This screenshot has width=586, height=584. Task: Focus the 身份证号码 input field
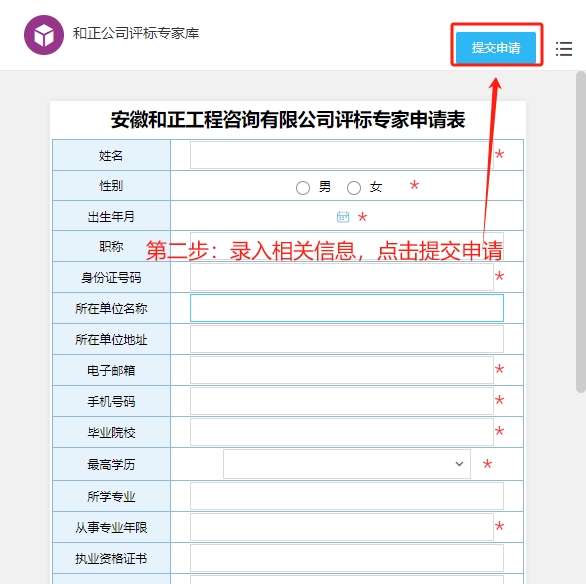pyautogui.click(x=342, y=277)
